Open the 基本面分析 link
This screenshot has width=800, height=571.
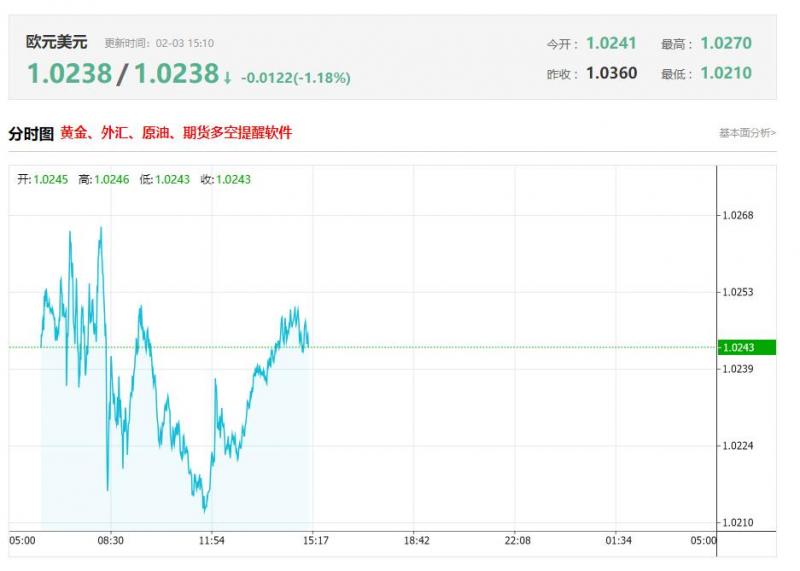coord(747,133)
